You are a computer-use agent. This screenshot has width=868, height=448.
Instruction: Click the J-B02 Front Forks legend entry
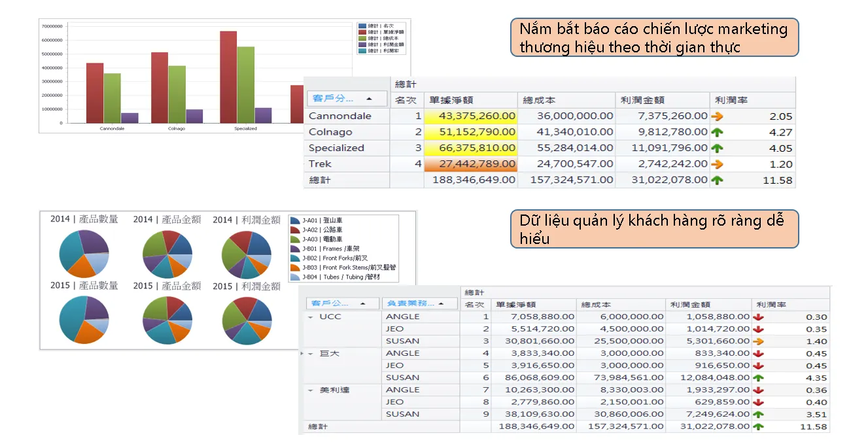tap(329, 258)
